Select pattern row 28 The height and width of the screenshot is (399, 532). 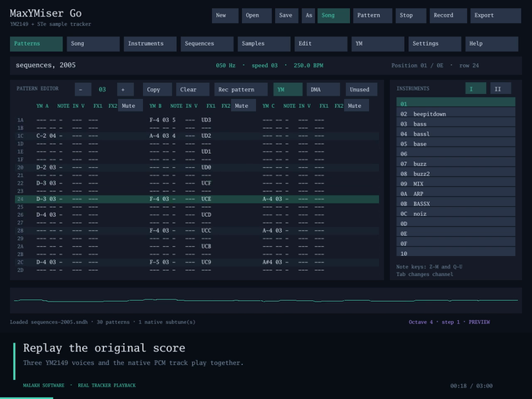197,231
